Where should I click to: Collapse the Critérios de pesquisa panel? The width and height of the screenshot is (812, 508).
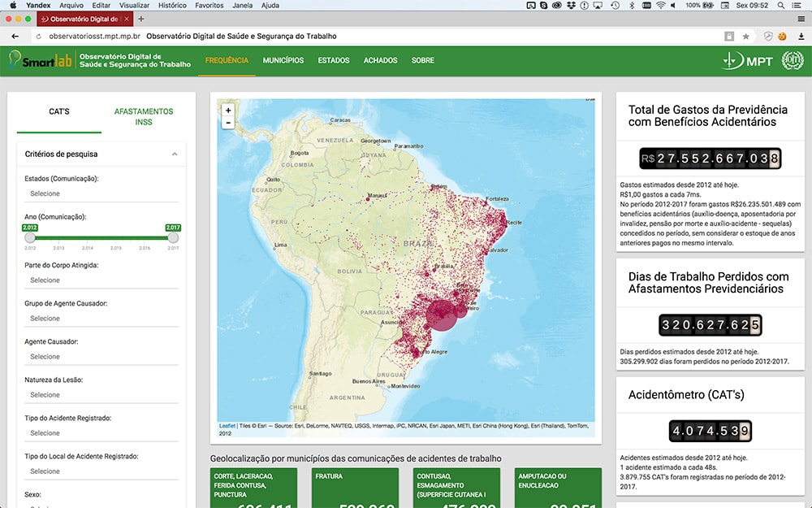175,154
